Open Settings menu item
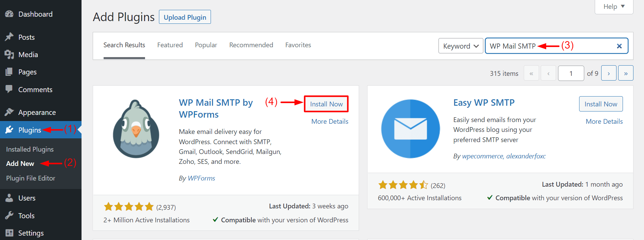 point(41,233)
